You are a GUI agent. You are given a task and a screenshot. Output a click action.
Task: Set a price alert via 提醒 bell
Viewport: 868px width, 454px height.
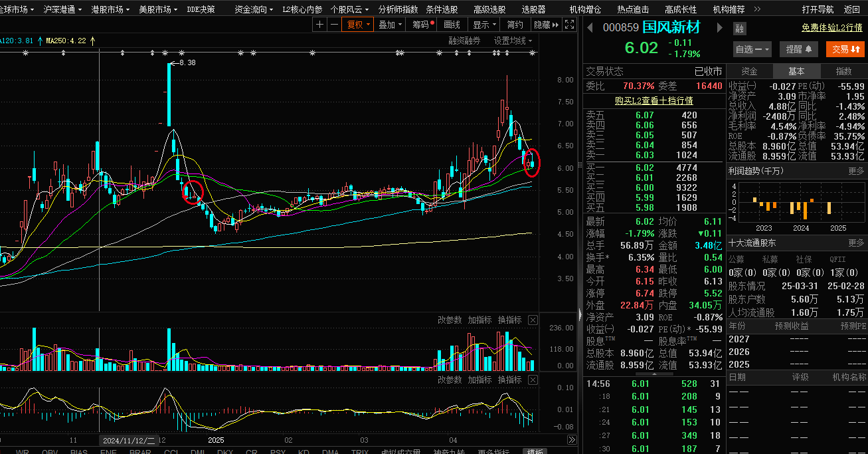tap(800, 49)
